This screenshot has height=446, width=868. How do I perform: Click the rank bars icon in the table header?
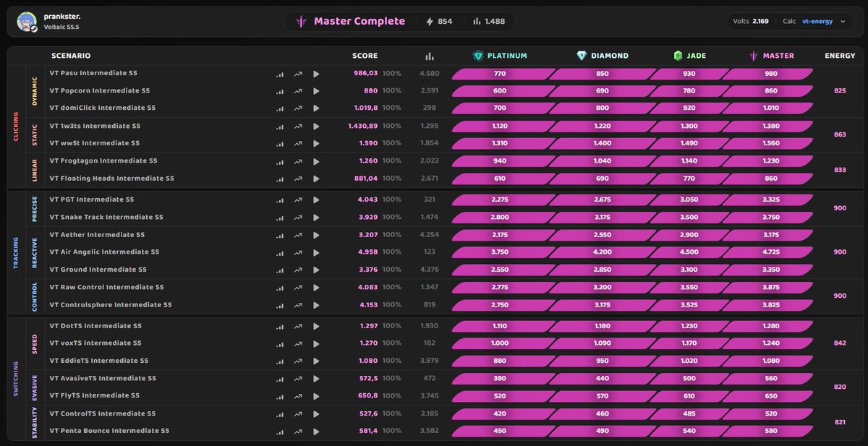(429, 56)
